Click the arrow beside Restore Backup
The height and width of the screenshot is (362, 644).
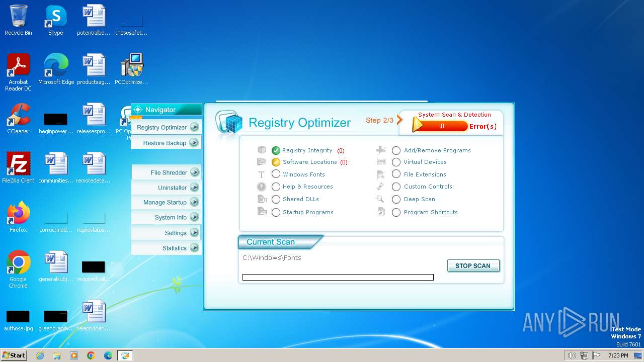(x=194, y=143)
